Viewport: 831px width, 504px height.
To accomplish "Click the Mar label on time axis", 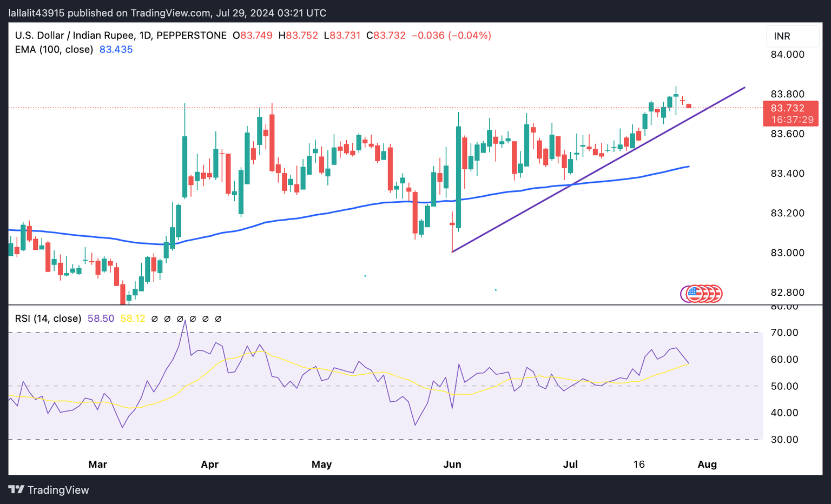I will tap(98, 465).
